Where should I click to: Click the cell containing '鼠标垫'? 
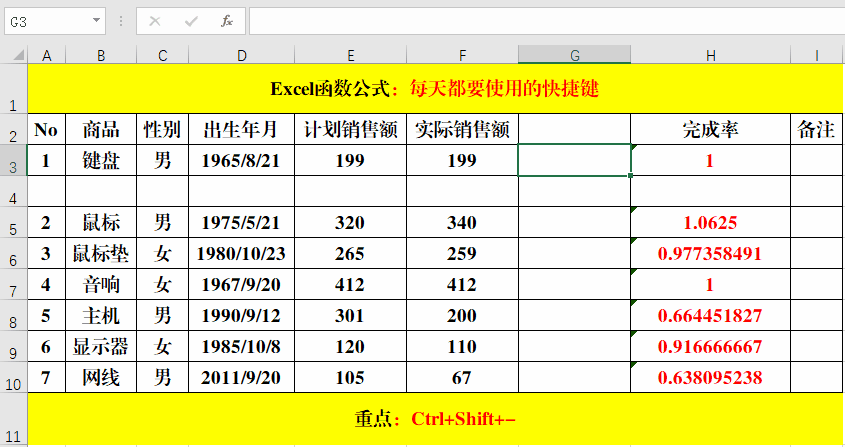[x=101, y=253]
